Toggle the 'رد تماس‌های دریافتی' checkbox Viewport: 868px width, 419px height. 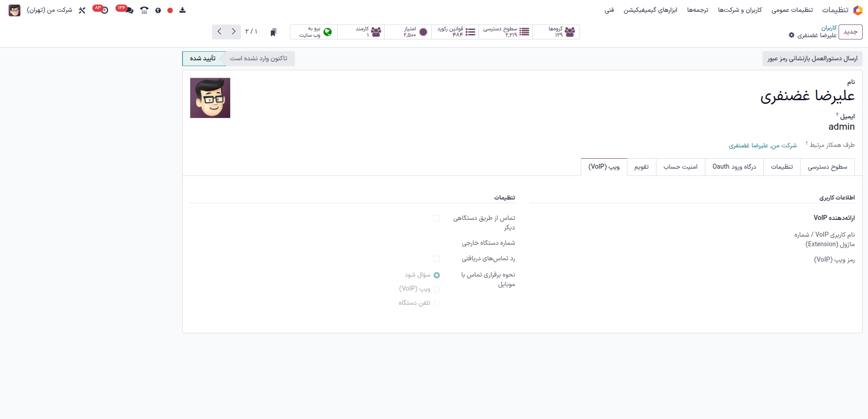pos(437,259)
